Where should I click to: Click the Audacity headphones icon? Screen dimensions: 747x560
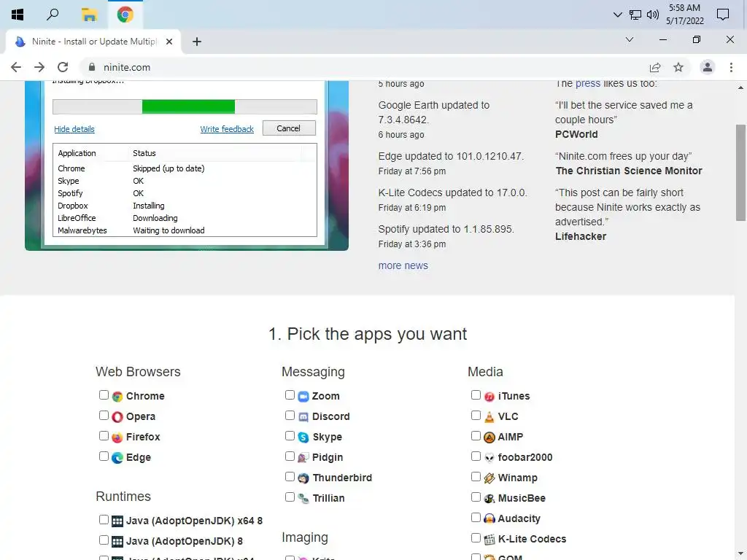point(489,519)
